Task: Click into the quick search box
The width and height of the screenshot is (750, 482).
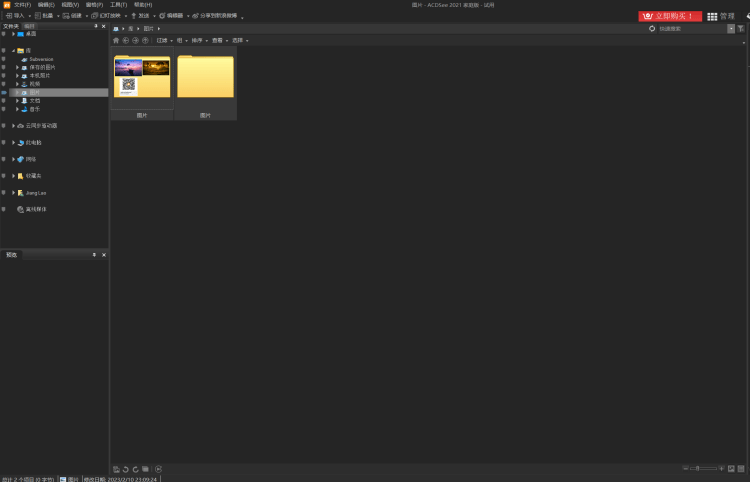Action: [x=692, y=29]
